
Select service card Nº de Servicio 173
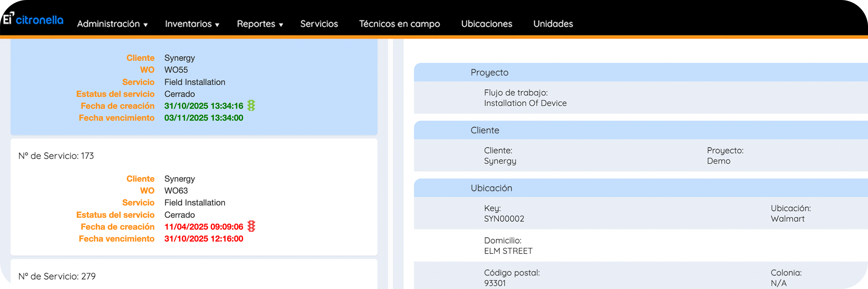[x=194, y=197]
